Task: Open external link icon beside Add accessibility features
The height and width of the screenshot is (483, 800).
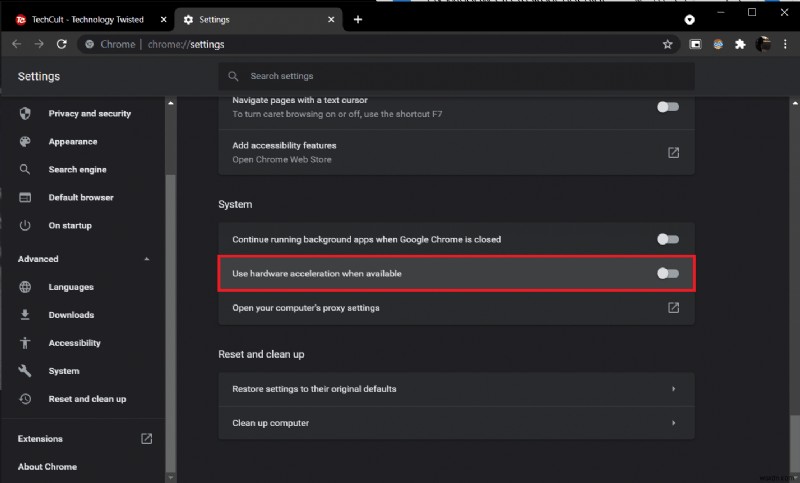Action: tap(674, 152)
